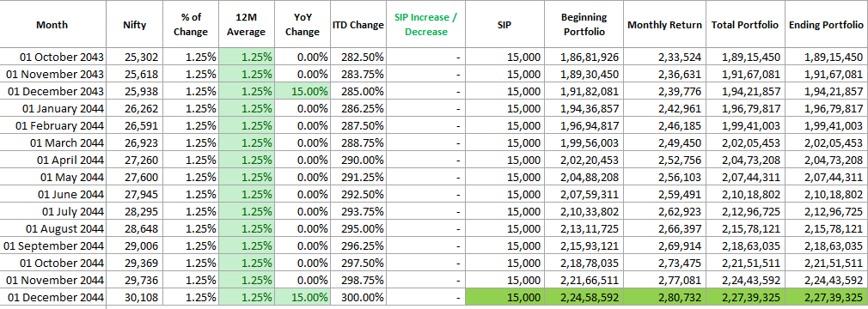The width and height of the screenshot is (868, 309).
Task: Click the 01 April 2044 date cell
Action: click(52, 160)
